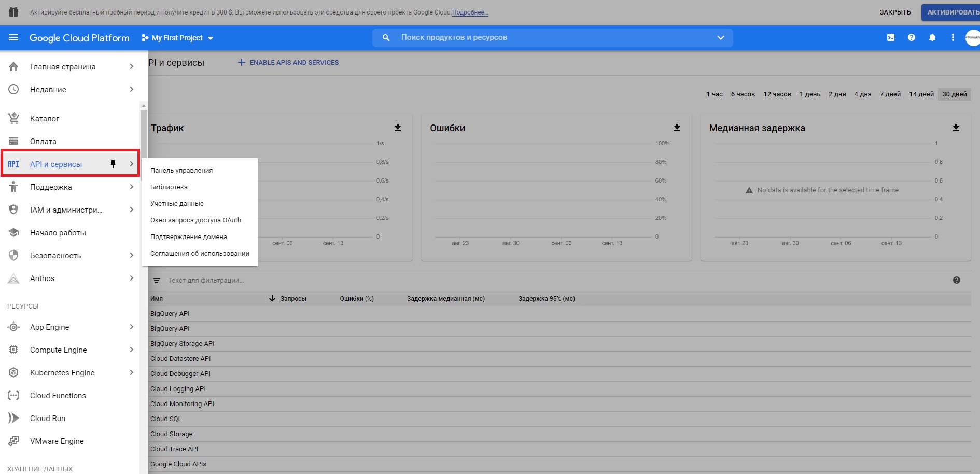Image resolution: width=980 pixels, height=474 pixels.
Task: Select the 7 дней time range
Action: [x=890, y=94]
